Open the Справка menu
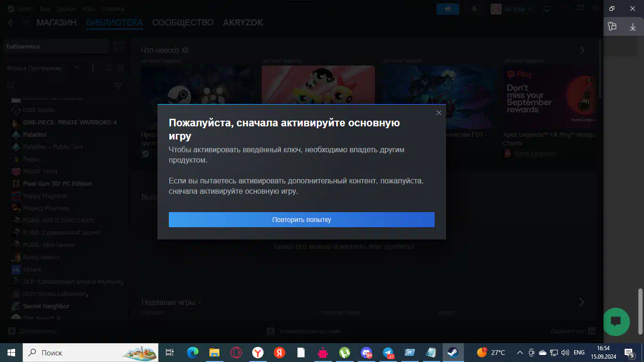644x362 pixels. [113, 9]
